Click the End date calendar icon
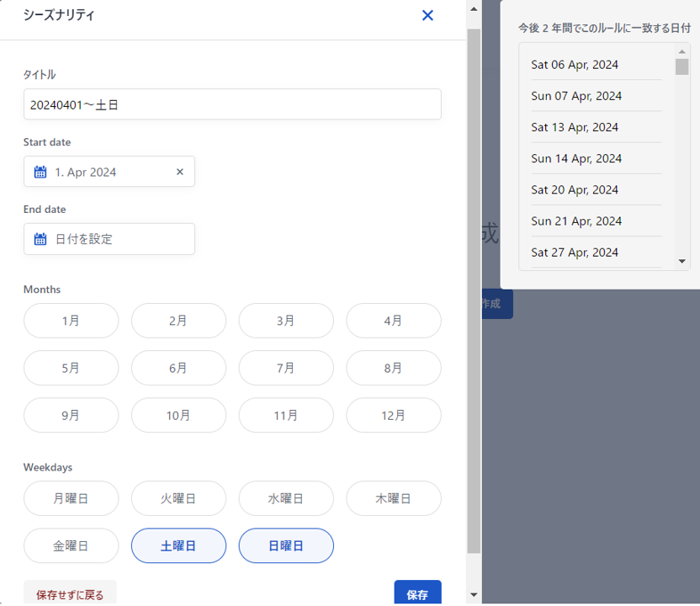The width and height of the screenshot is (700, 606). (40, 239)
